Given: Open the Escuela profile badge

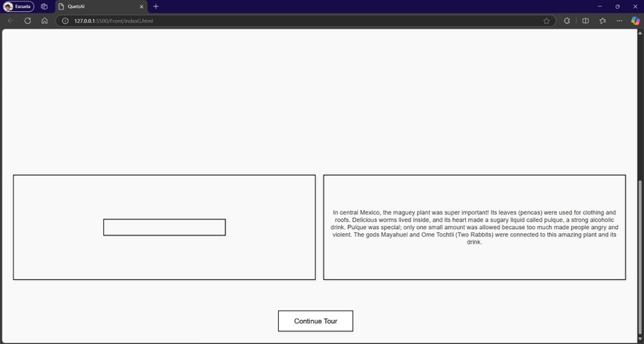Looking at the screenshot, I should [x=18, y=6].
